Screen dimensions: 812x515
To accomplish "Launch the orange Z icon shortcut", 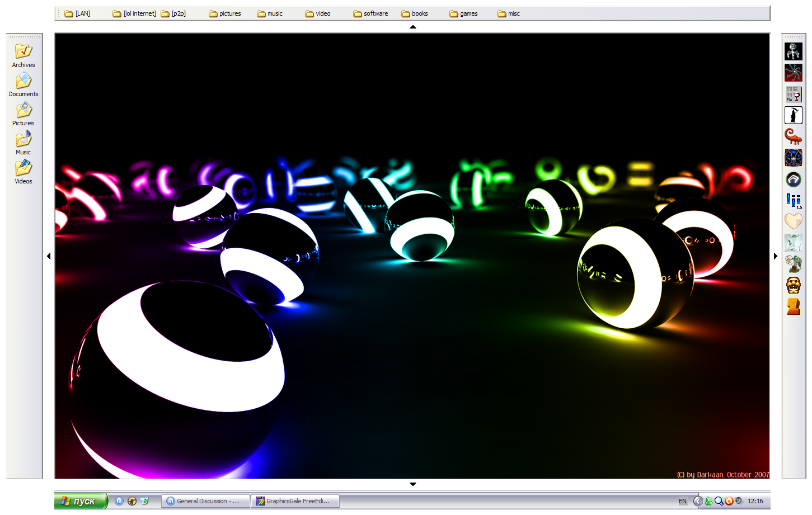I will tap(793, 306).
